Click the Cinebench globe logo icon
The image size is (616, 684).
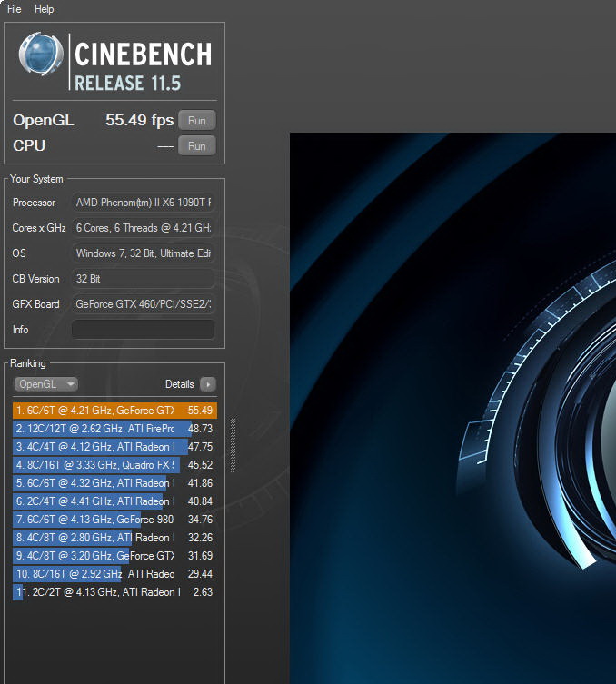pos(41,55)
